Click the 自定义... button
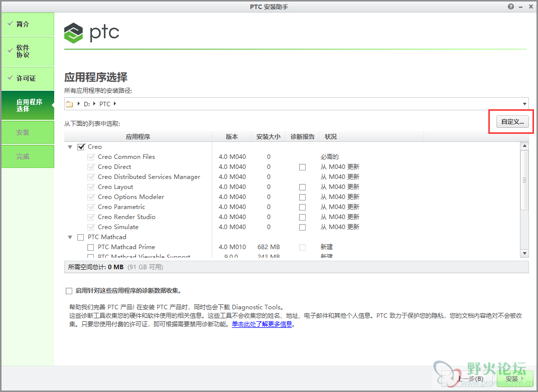The height and width of the screenshot is (392, 538). pyautogui.click(x=512, y=122)
